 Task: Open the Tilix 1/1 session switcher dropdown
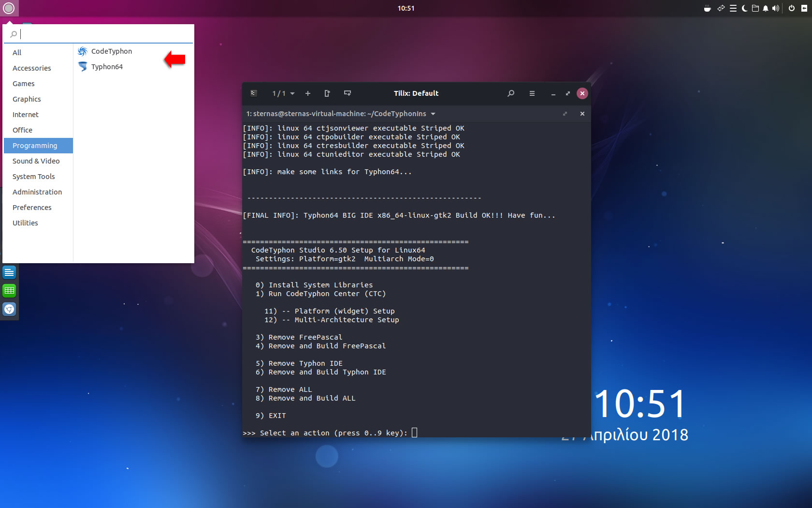283,93
